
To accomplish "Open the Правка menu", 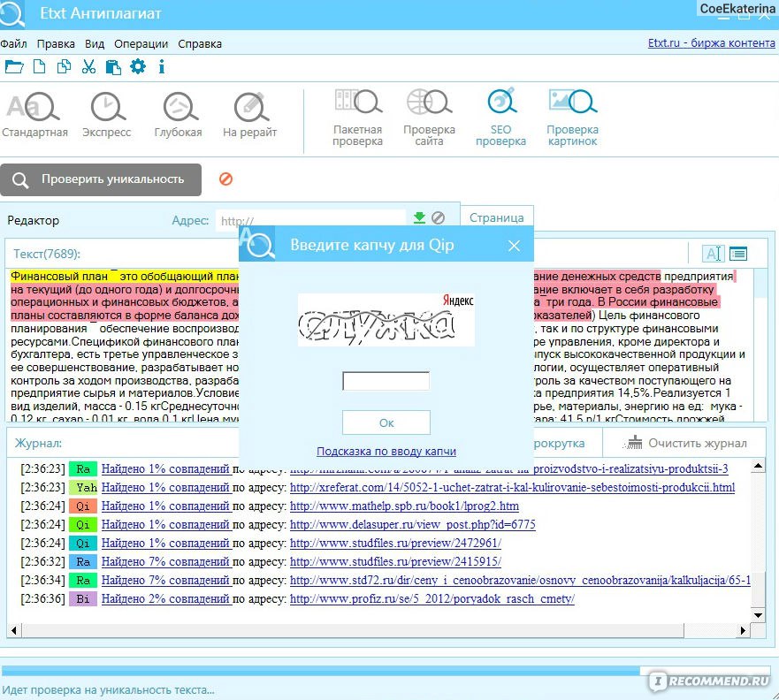I will point(56,43).
